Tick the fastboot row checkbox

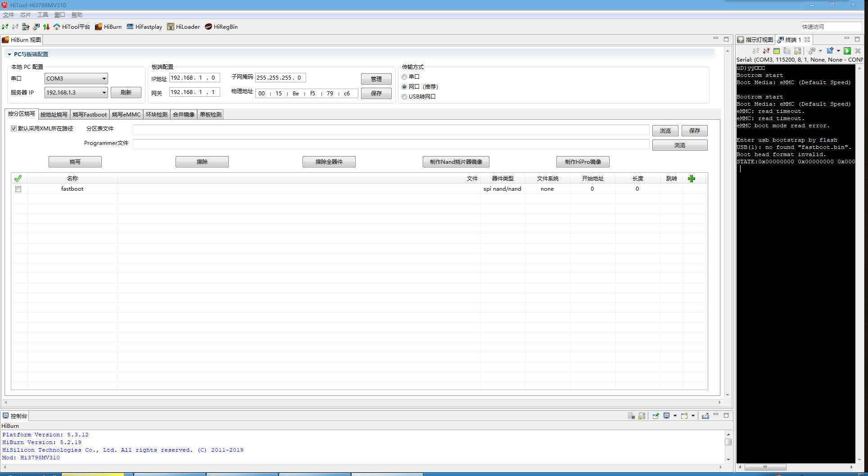[18, 189]
